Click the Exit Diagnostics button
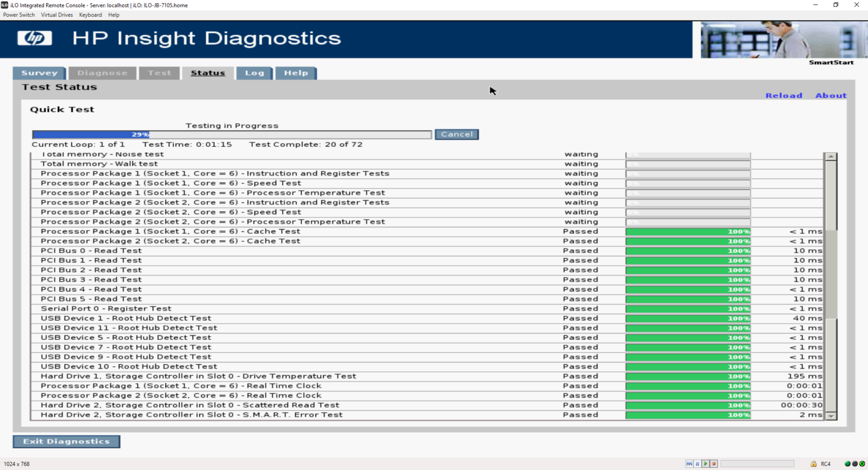 (67, 442)
